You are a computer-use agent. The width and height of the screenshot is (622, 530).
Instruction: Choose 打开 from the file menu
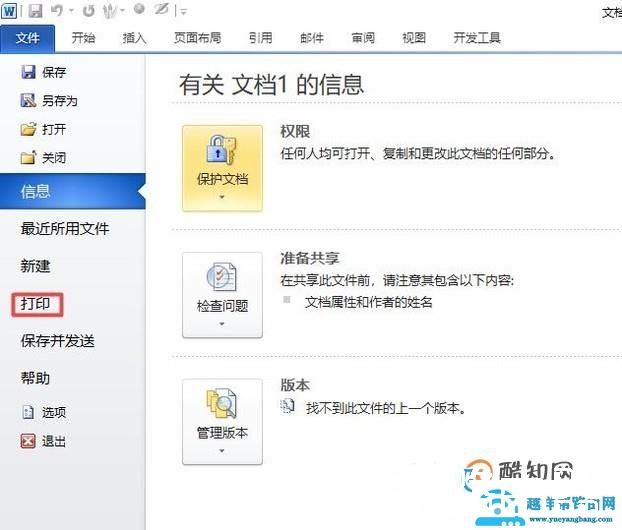point(54,129)
